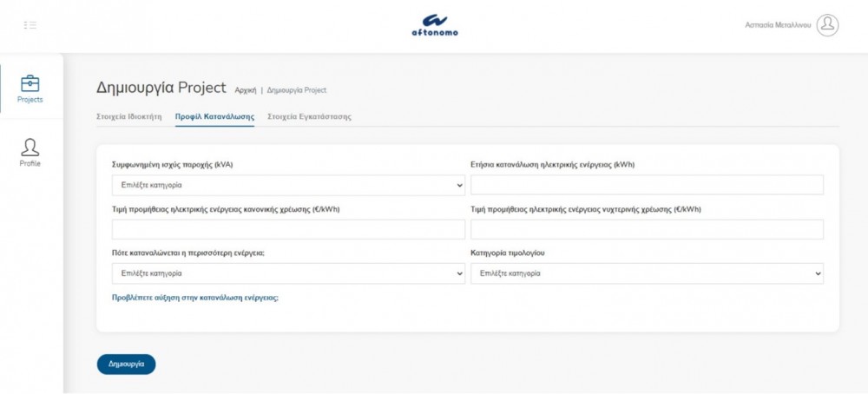Image resolution: width=868 pixels, height=394 pixels.
Task: Focus the Ετήσια κατανάλωση ηλεκτρικής ενέργειας field
Action: click(647, 185)
